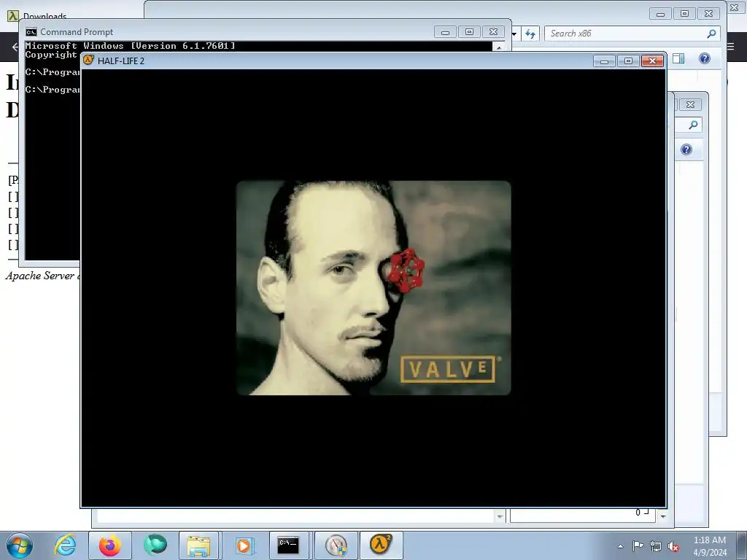Open the clock showing 1:18 AM
Image resolution: width=747 pixels, height=560 pixels.
pos(709,545)
